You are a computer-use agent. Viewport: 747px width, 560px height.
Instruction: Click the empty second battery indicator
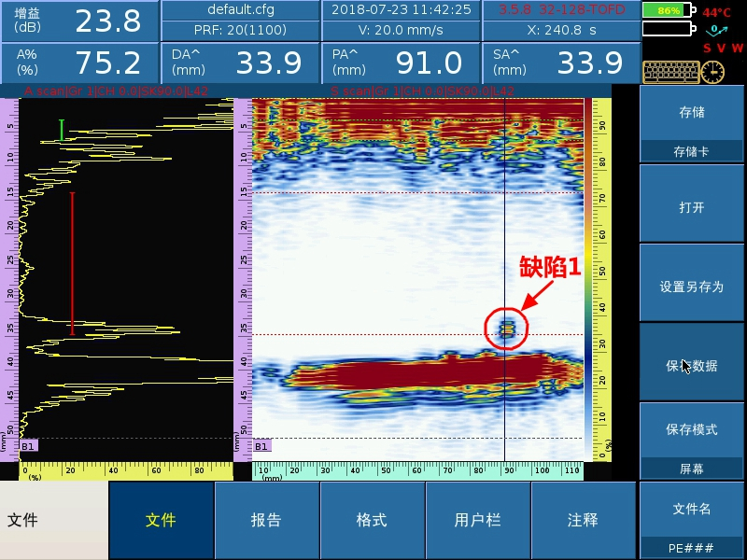pyautogui.click(x=668, y=29)
